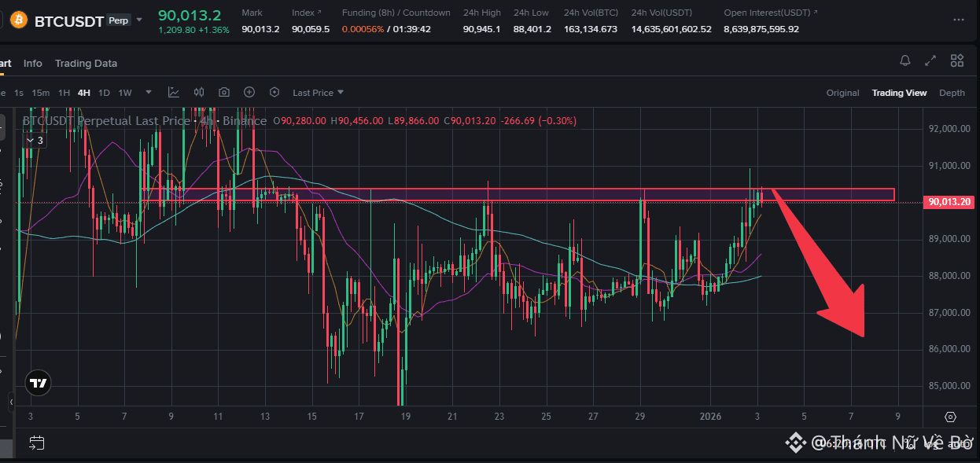This screenshot has width=980, height=463.
Task: Click the 24h Vol(BTC) value 163,134.673
Action: pyautogui.click(x=591, y=29)
